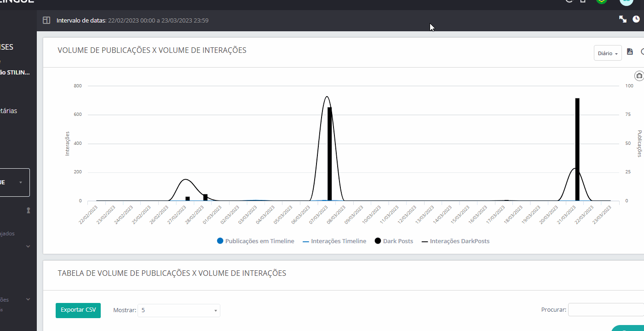Toggle the sidebar layout icon
Screen dimensions: 644x331
[46, 20]
